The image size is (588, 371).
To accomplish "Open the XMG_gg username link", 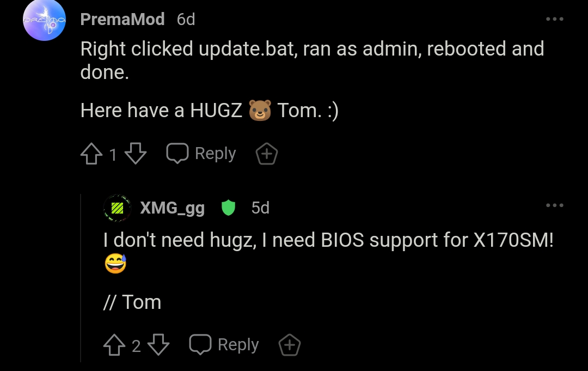I will (172, 208).
